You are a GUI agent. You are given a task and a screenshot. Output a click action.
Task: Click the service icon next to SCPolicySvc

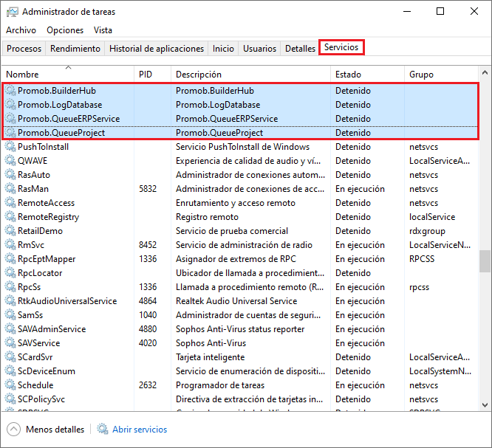tap(10, 399)
